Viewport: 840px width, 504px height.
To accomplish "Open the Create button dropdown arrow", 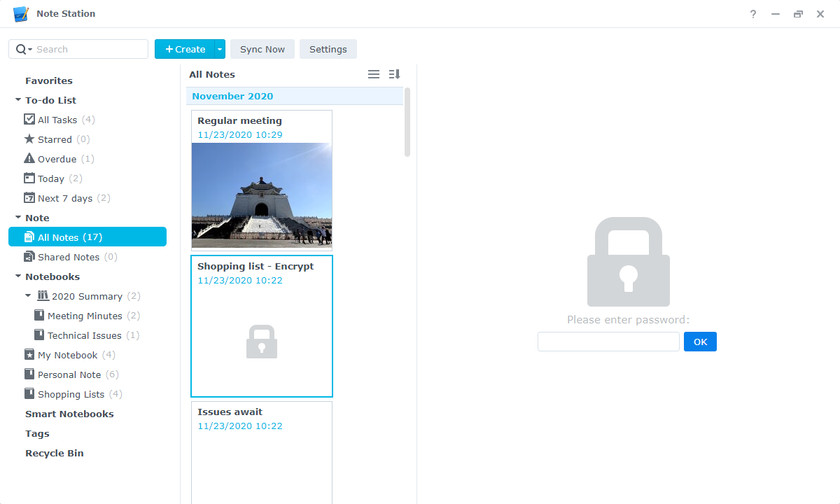I will [220, 49].
